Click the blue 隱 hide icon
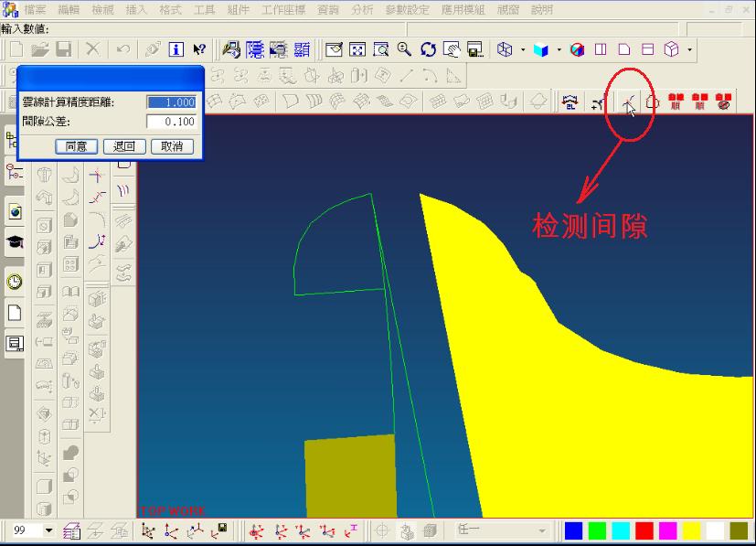Image resolution: width=756 pixels, height=546 pixels. pyautogui.click(x=255, y=49)
